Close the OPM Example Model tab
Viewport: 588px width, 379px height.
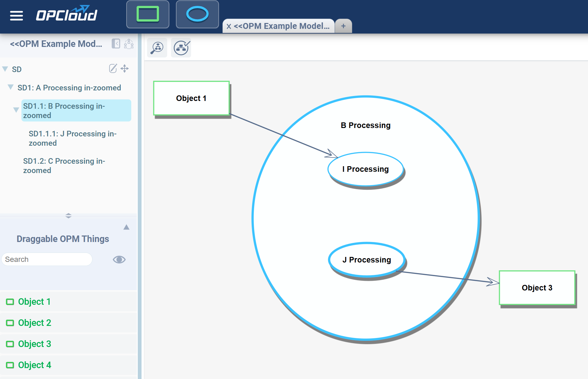click(229, 26)
